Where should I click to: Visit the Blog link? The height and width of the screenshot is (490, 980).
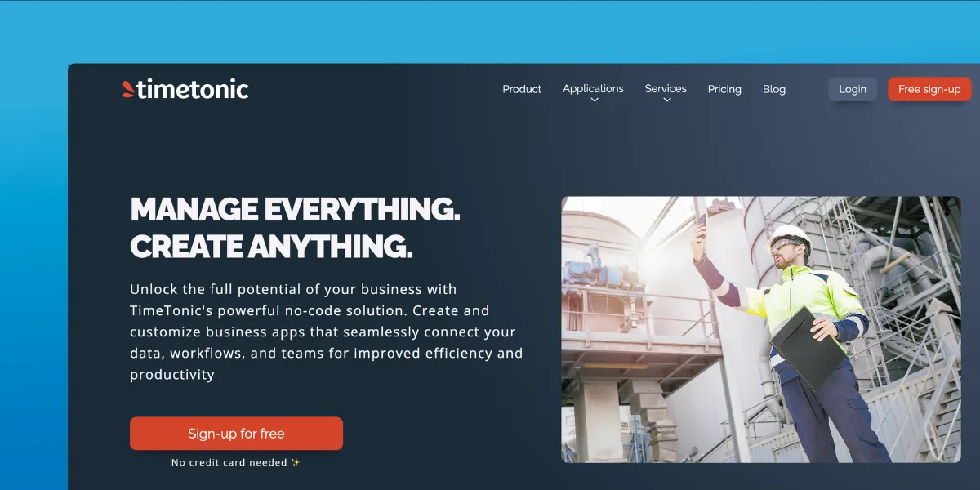[x=774, y=89]
